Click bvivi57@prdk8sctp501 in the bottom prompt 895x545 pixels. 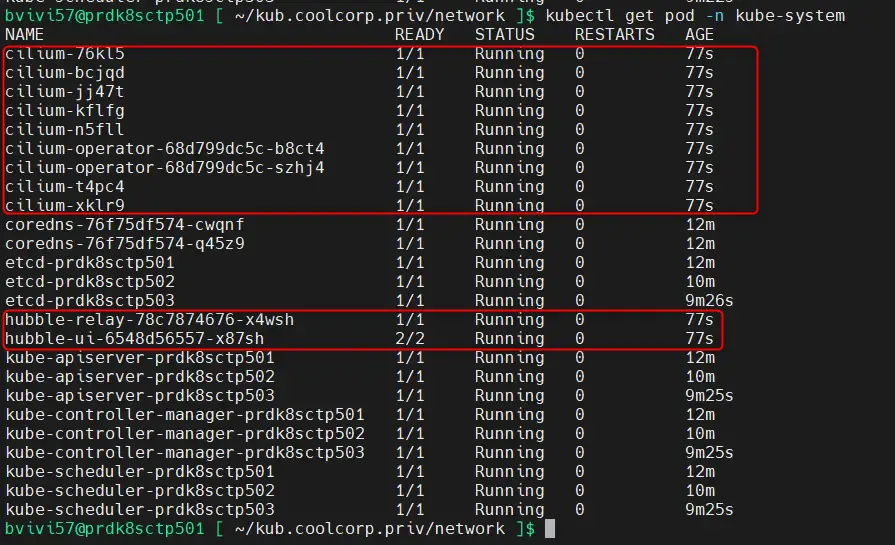104,529
